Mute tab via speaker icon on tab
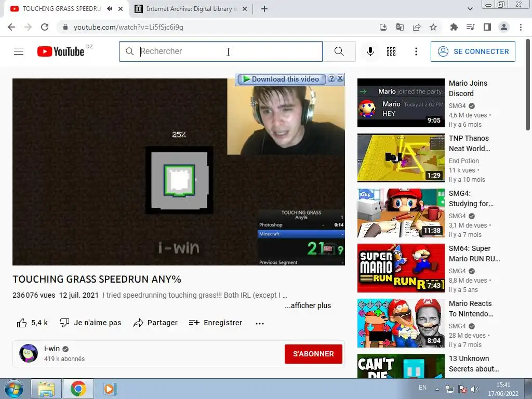This screenshot has height=399, width=532. (x=109, y=9)
